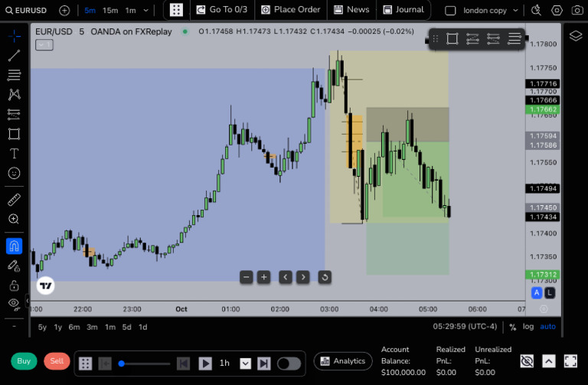
Task: Click the replay speed slider handle
Action: (x=121, y=364)
